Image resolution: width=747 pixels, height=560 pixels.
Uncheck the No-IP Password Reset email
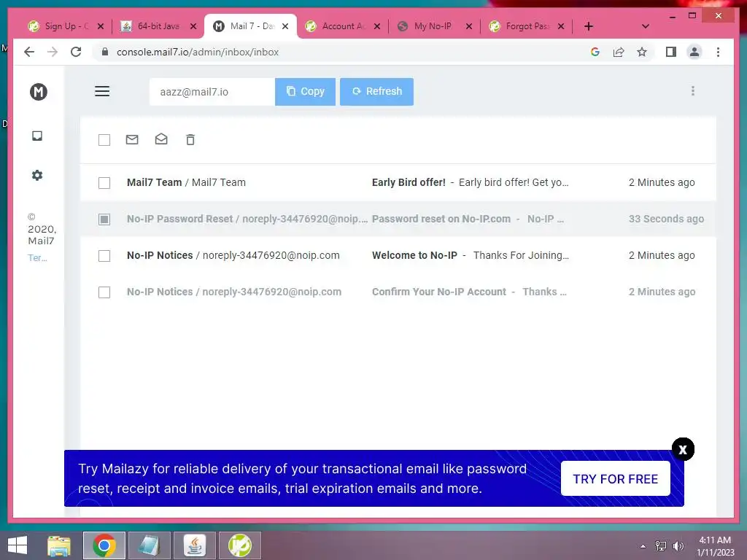coord(104,219)
